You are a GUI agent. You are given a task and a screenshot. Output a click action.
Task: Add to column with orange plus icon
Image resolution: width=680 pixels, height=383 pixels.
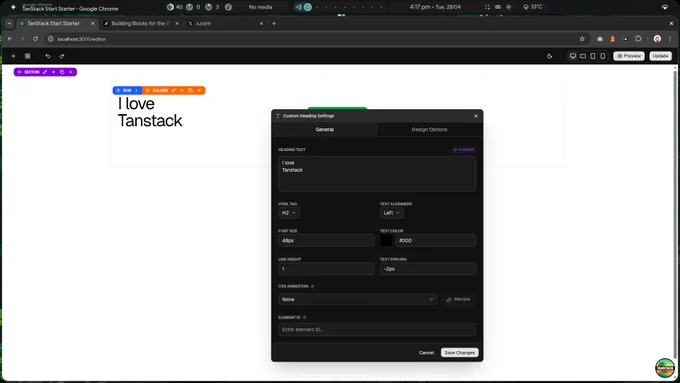182,90
